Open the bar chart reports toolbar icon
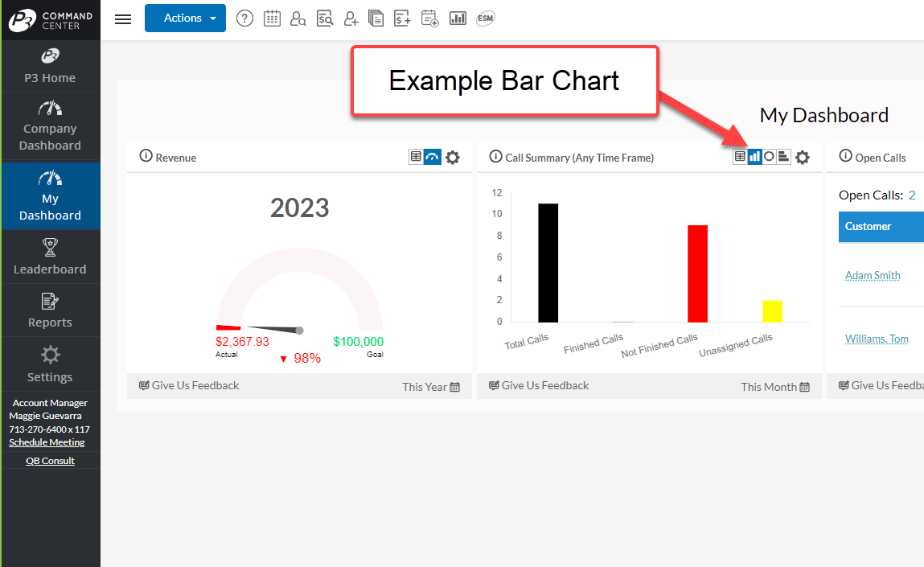 point(458,18)
